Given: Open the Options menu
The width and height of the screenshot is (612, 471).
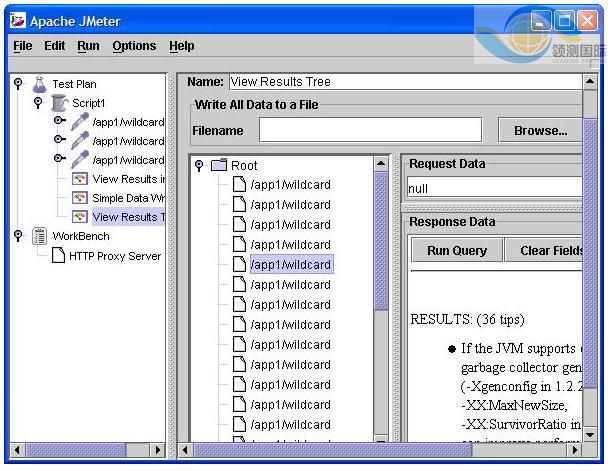Looking at the screenshot, I should 134,46.
